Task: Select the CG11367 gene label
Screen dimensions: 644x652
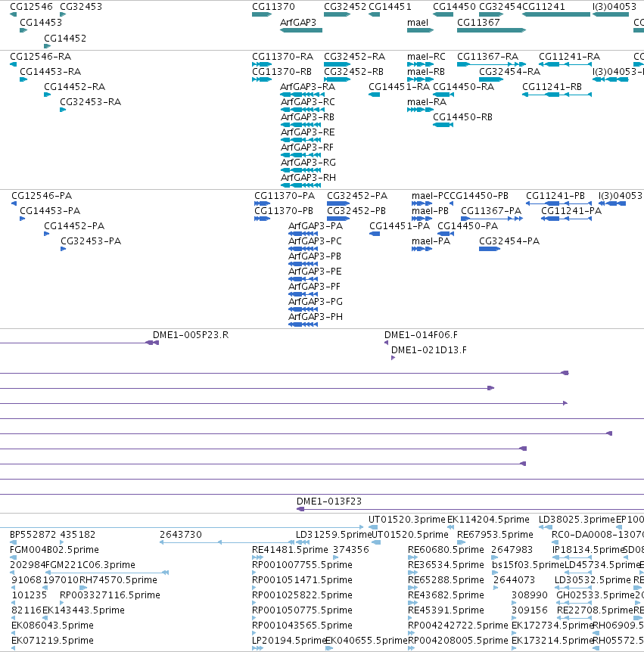Action: pyautogui.click(x=478, y=23)
